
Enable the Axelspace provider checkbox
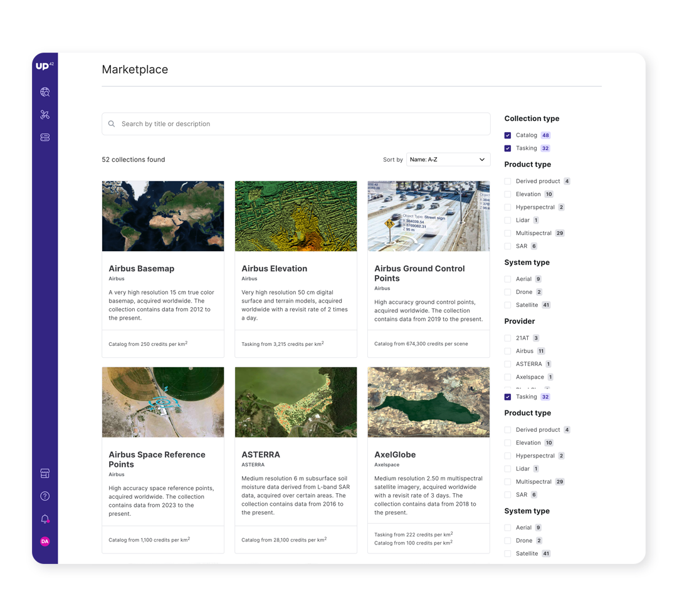pos(508,377)
